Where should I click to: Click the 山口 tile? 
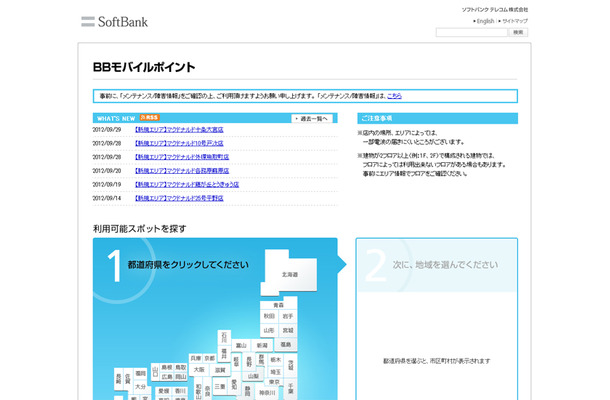click(155, 372)
